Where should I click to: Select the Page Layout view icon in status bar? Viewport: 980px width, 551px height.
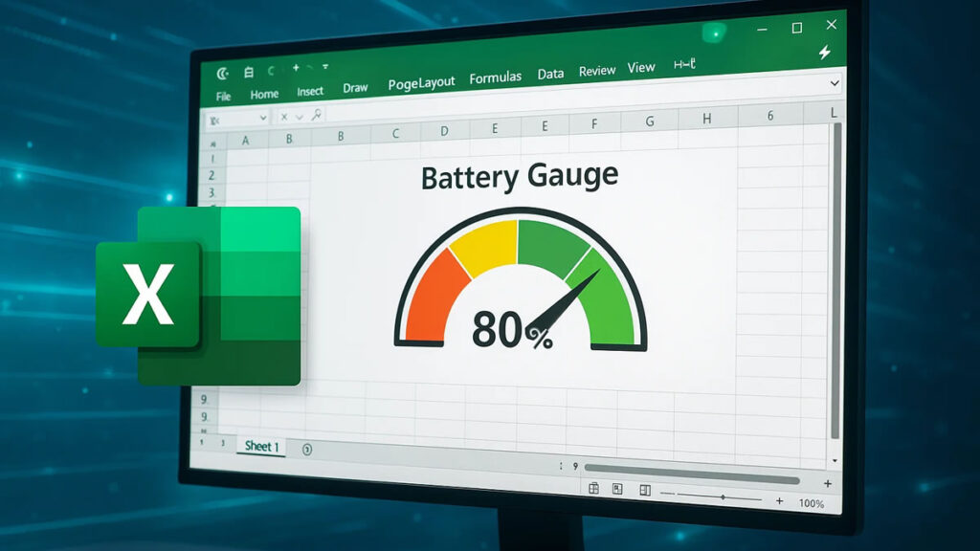(617, 489)
